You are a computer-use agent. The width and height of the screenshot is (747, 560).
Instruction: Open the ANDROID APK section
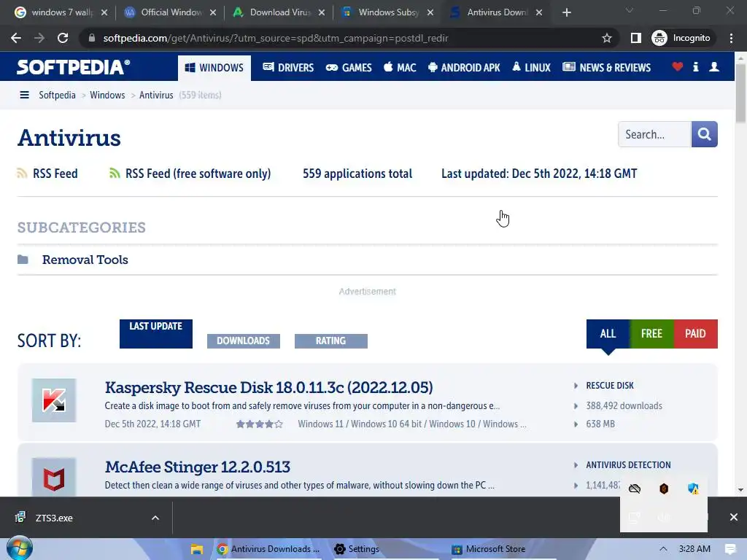[464, 68]
